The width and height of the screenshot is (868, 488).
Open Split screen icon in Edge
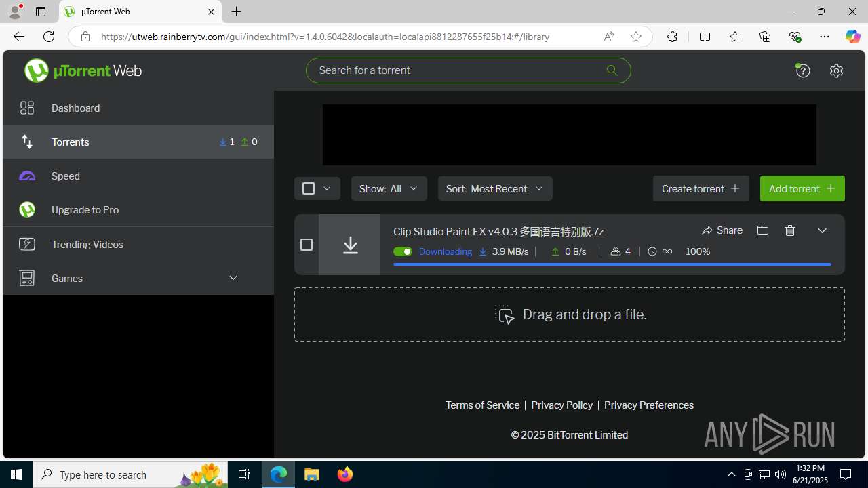click(x=705, y=37)
